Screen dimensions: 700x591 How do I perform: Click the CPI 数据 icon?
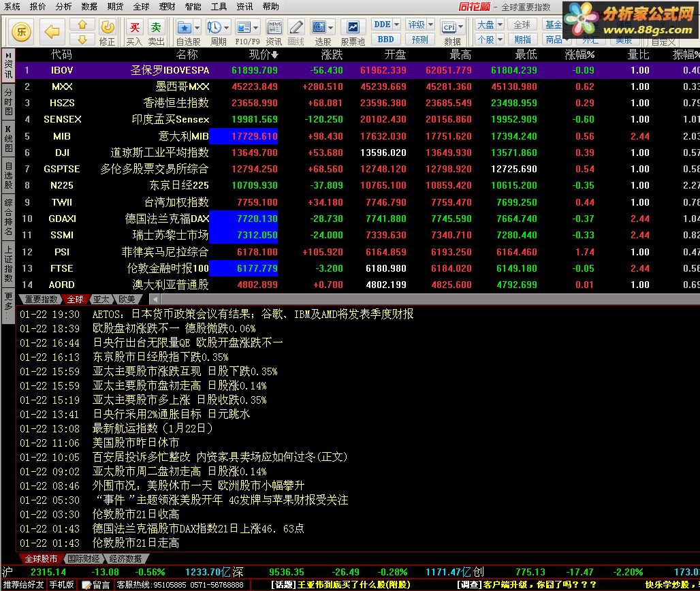[x=449, y=28]
